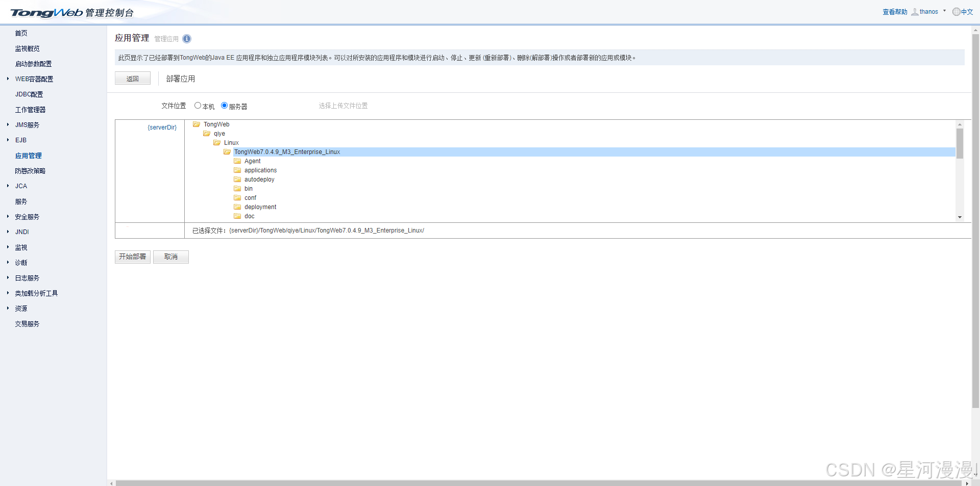This screenshot has width=980, height=486.
Task: Expand the 诊断 menu arrow
Action: click(x=8, y=262)
